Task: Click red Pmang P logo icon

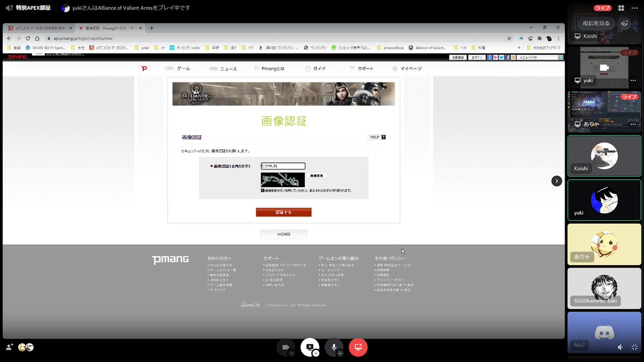Action: click(143, 69)
